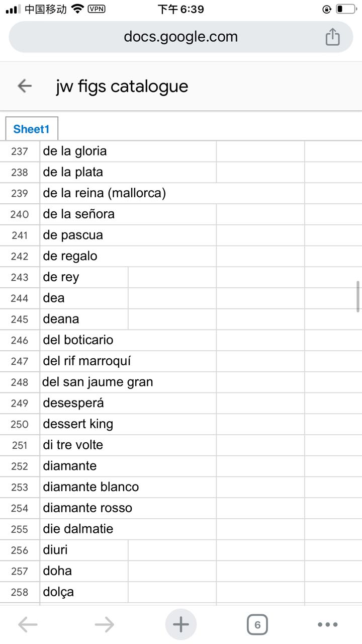
Task: Tap the share icon in address bar
Action: tap(332, 37)
